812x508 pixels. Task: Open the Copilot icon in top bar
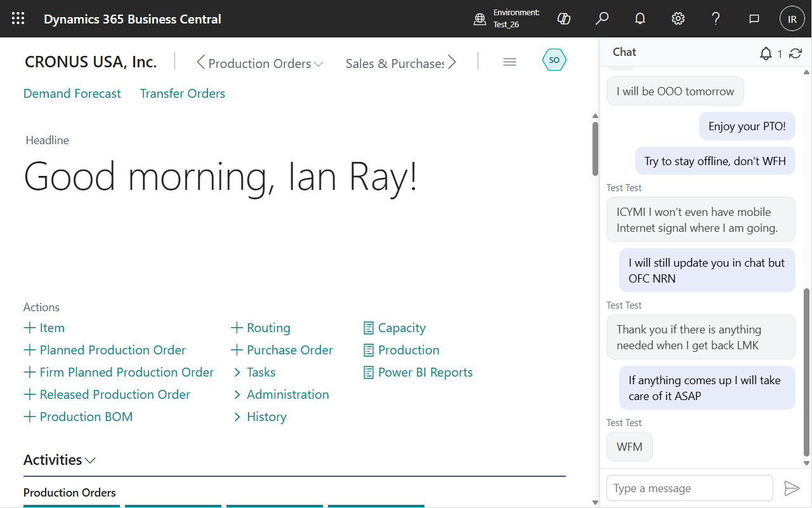(563, 19)
